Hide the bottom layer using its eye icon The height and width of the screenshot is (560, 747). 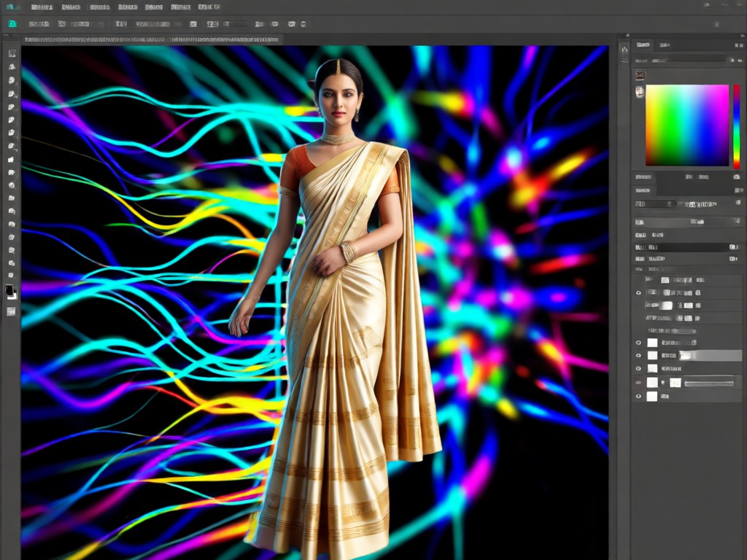tap(638, 396)
